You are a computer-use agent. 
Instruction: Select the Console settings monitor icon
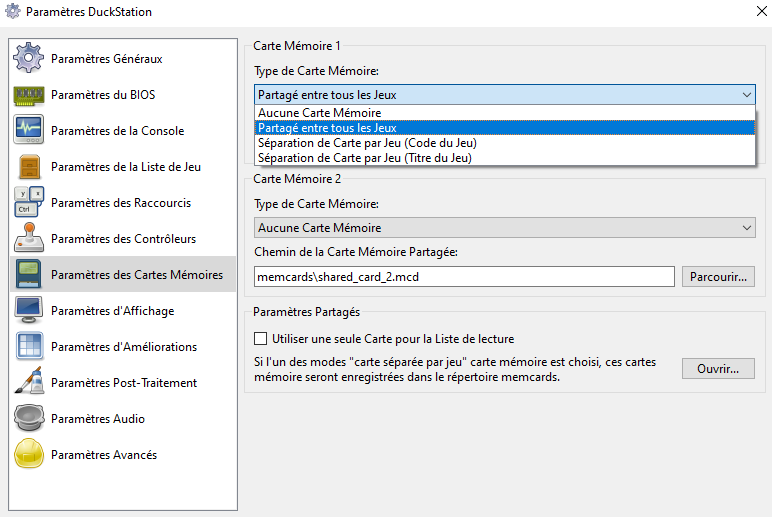pyautogui.click(x=28, y=131)
